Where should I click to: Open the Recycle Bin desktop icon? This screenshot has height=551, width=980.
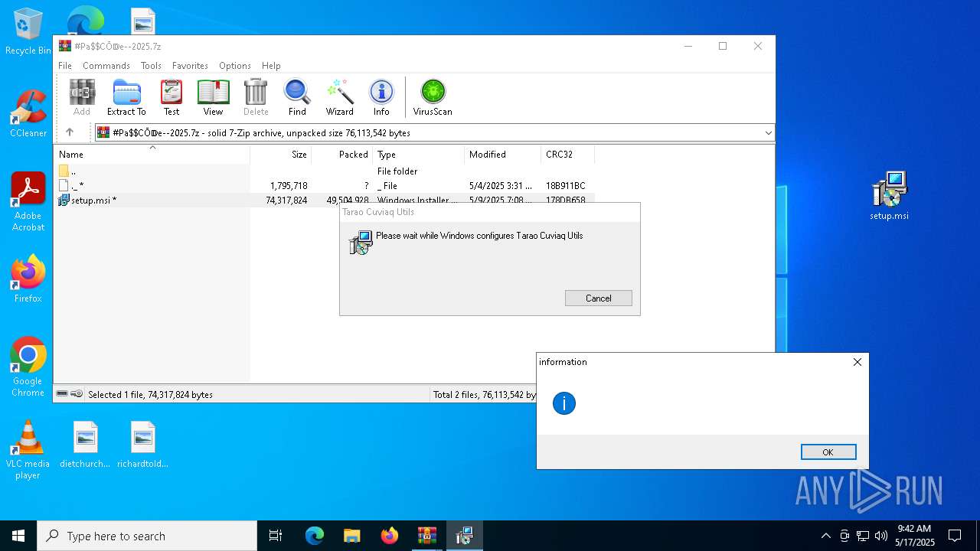(x=28, y=31)
